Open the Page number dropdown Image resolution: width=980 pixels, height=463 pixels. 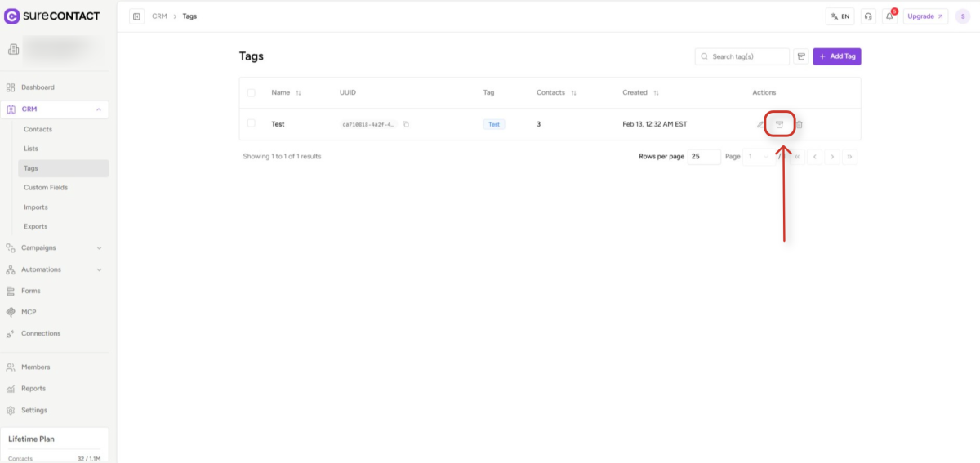[x=759, y=156]
